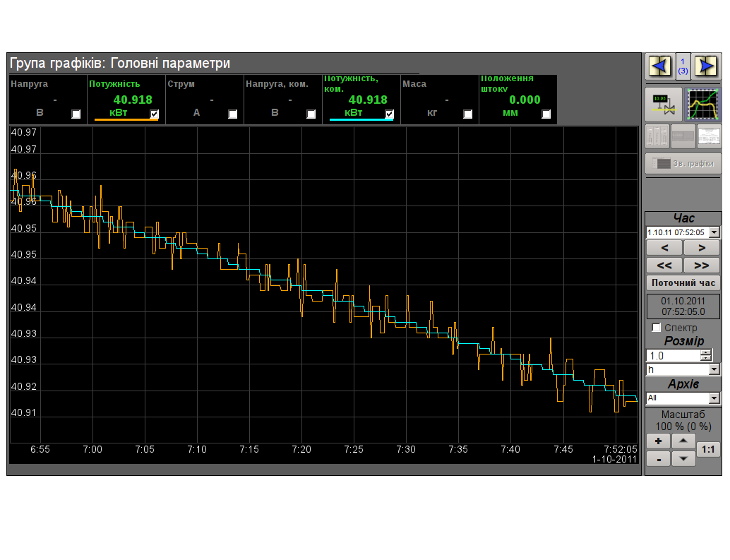Uncheck the Потужність кВт trend checkbox
730x560 pixels.
click(x=155, y=114)
